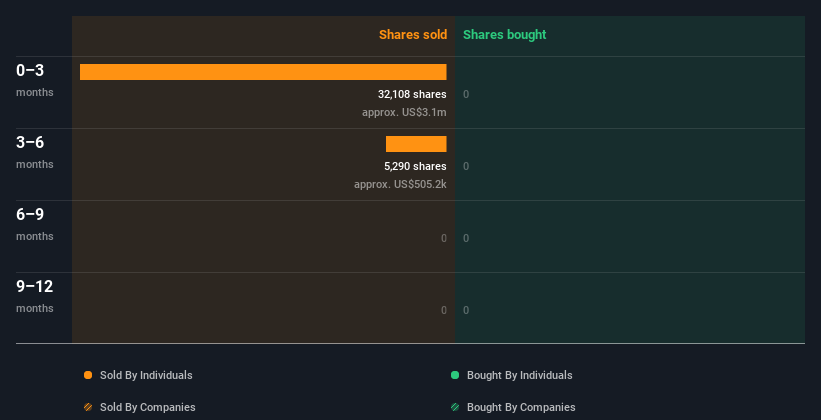Image resolution: width=821 pixels, height=420 pixels.
Task: Click the 3–6 months row label
Action: tap(35, 152)
